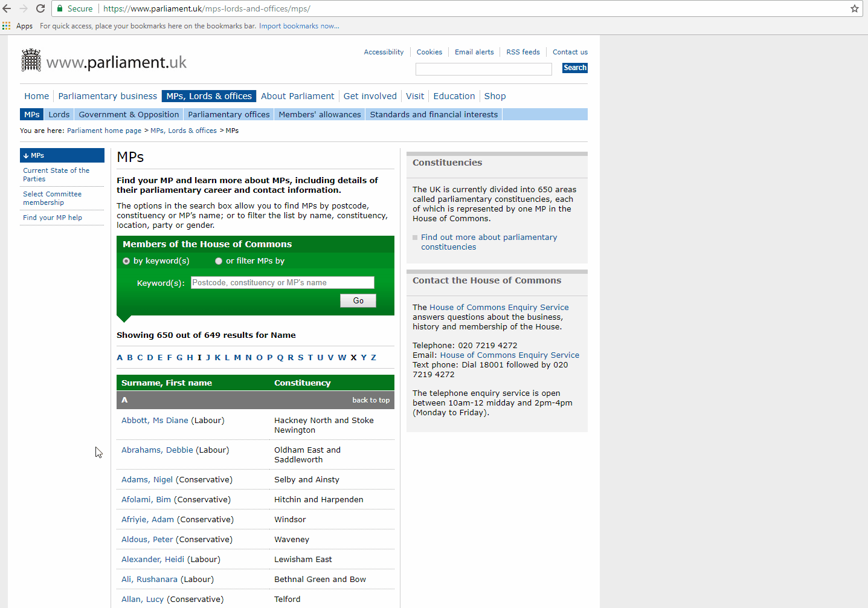The height and width of the screenshot is (608, 868).
Task: Jump to letter Z in the alphabet index
Action: [373, 358]
